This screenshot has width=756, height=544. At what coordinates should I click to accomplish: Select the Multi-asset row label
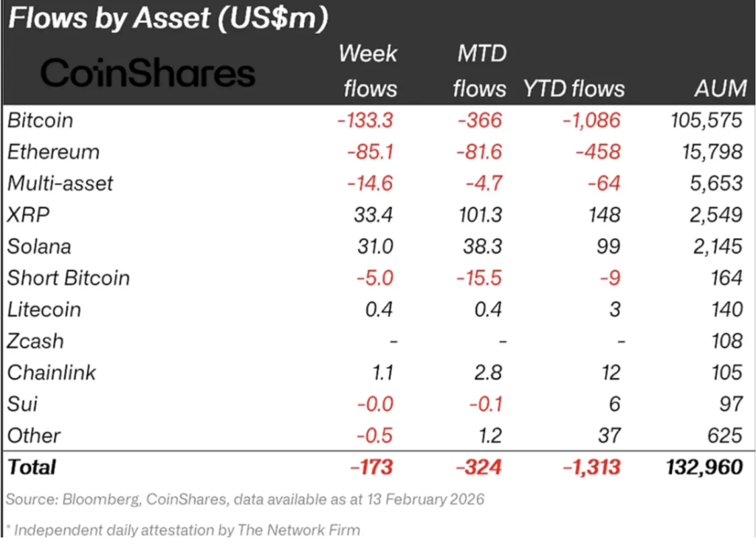[x=61, y=183]
